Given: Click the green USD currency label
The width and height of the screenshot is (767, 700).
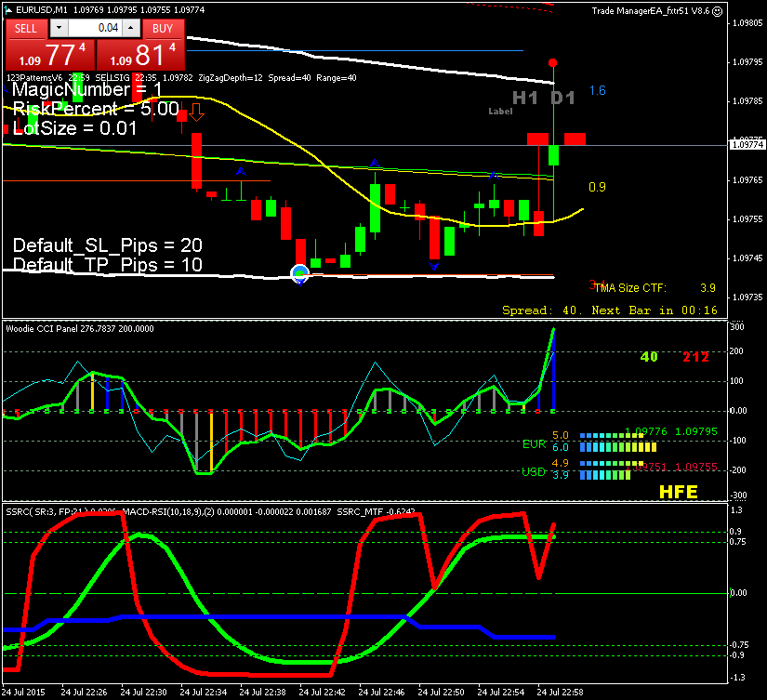Looking at the screenshot, I should [534, 472].
